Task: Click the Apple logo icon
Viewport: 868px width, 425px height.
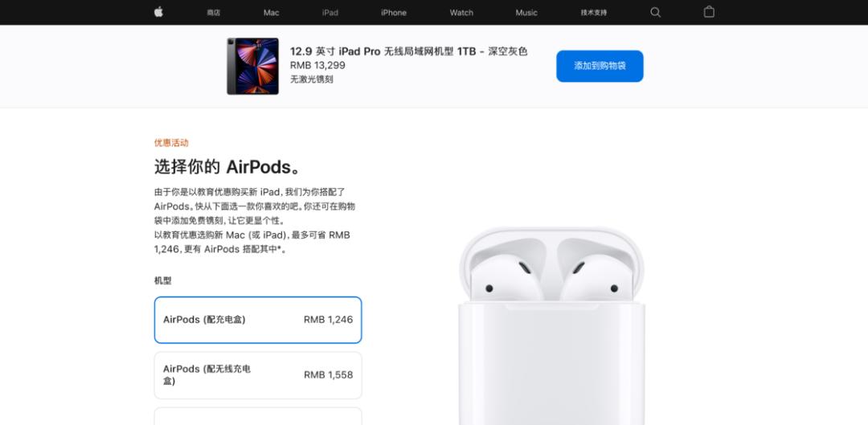Action: pyautogui.click(x=158, y=12)
